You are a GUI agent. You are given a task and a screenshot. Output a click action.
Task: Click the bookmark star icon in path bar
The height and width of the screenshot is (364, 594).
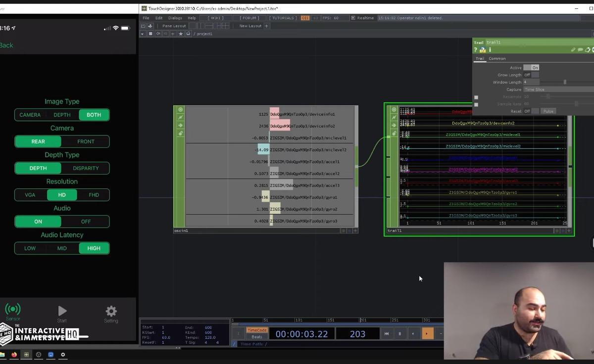[x=181, y=34]
